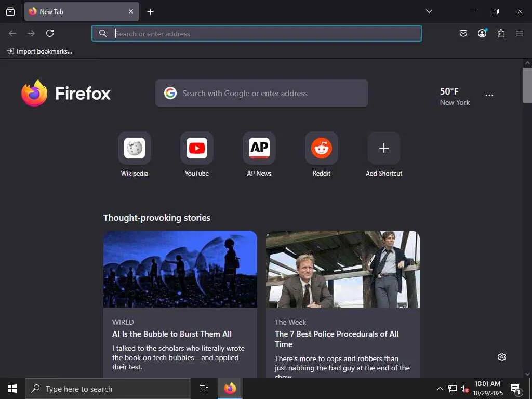Open Firefox account menu

click(x=482, y=33)
